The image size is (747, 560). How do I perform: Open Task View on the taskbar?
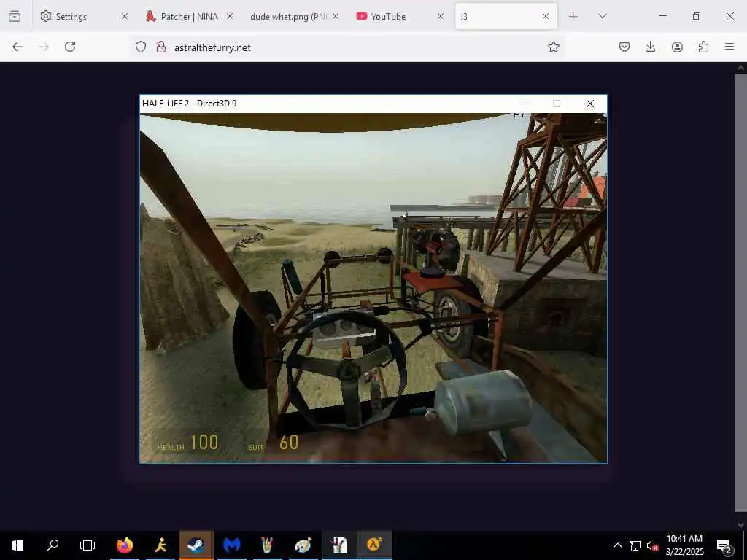click(88, 545)
